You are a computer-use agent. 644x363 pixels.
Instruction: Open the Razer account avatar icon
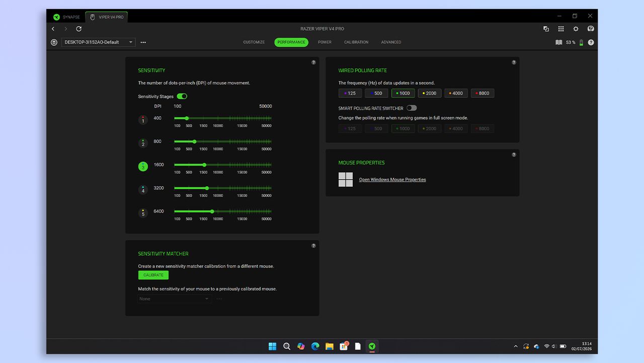(591, 29)
